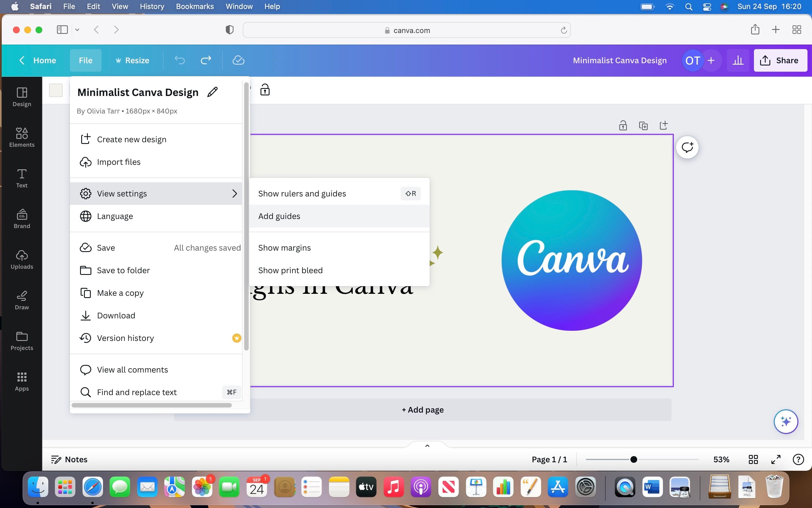
Task: Show Safari tab overview
Action: click(796, 30)
